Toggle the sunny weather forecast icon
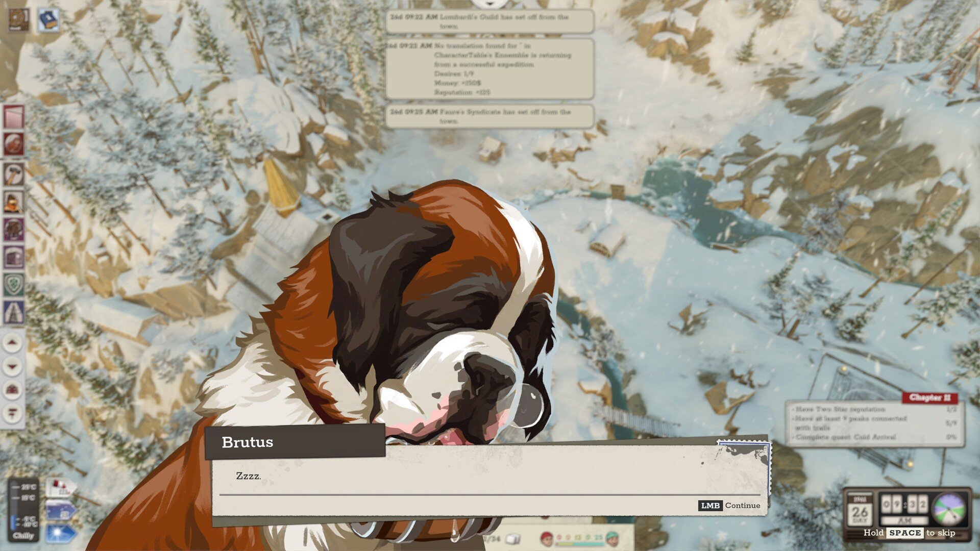980x551 pixels. pos(60,533)
